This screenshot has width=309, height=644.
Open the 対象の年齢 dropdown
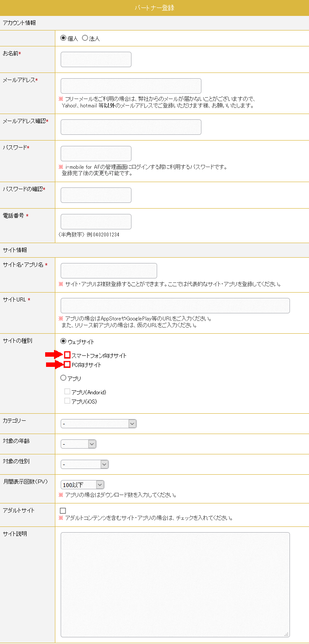pos(78,444)
